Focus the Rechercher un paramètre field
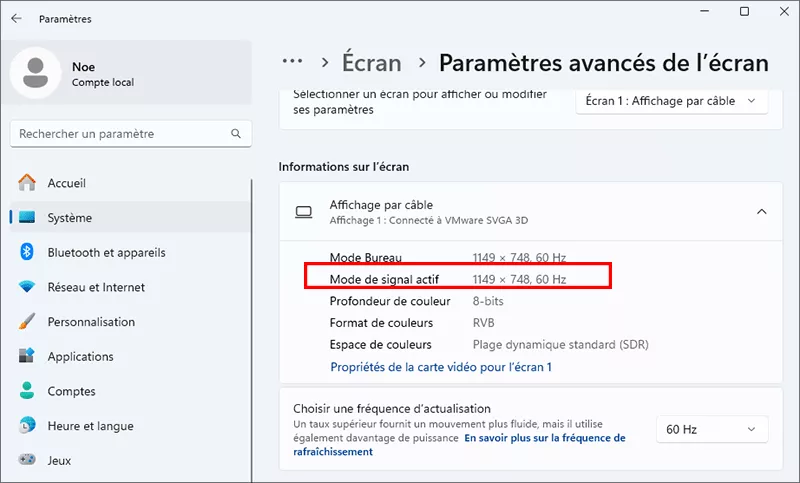Image resolution: width=800 pixels, height=483 pixels. coord(131,134)
